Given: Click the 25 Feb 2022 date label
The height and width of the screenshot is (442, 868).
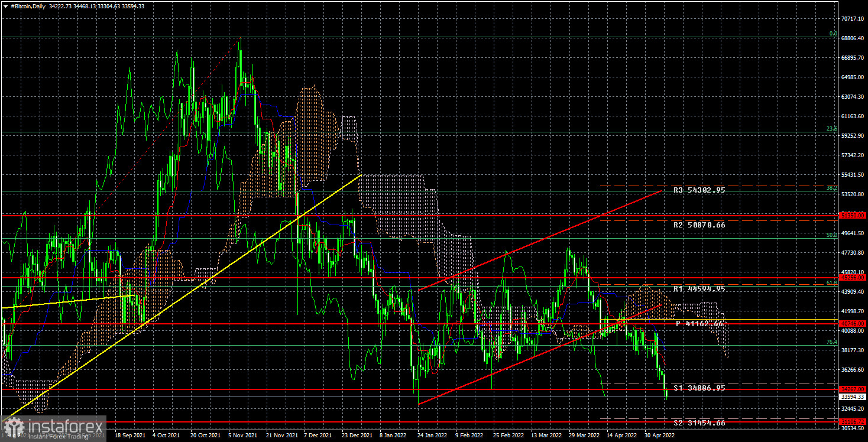Looking at the screenshot, I should coord(509,435).
